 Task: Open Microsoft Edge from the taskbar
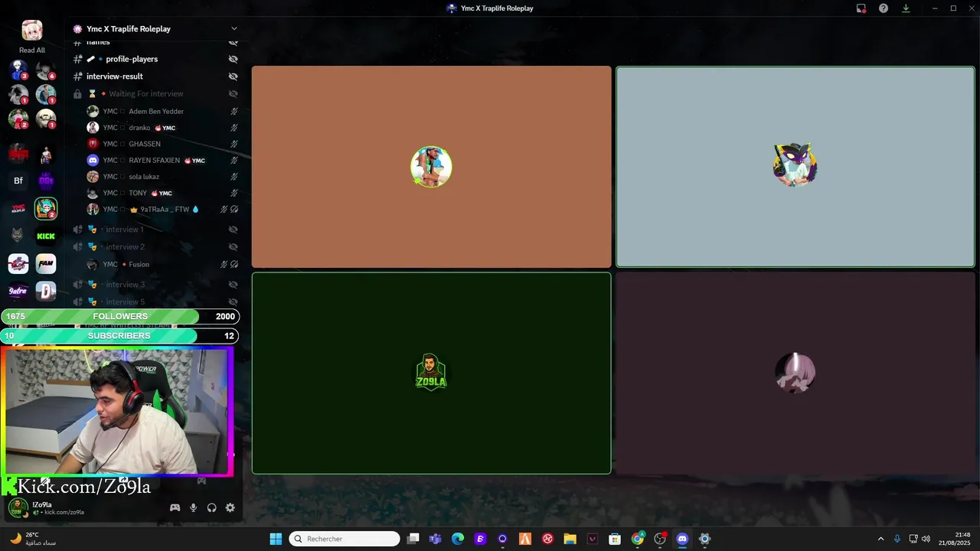pos(458,539)
